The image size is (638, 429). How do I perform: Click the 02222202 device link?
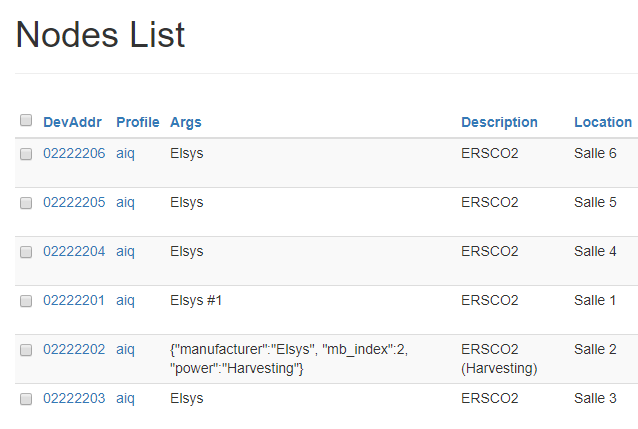pyautogui.click(x=74, y=349)
